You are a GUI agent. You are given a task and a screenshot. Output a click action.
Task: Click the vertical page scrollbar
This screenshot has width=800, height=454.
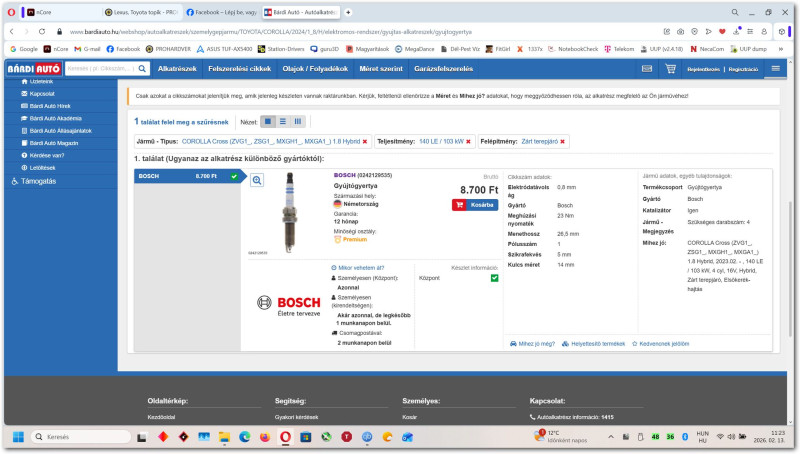click(x=791, y=268)
